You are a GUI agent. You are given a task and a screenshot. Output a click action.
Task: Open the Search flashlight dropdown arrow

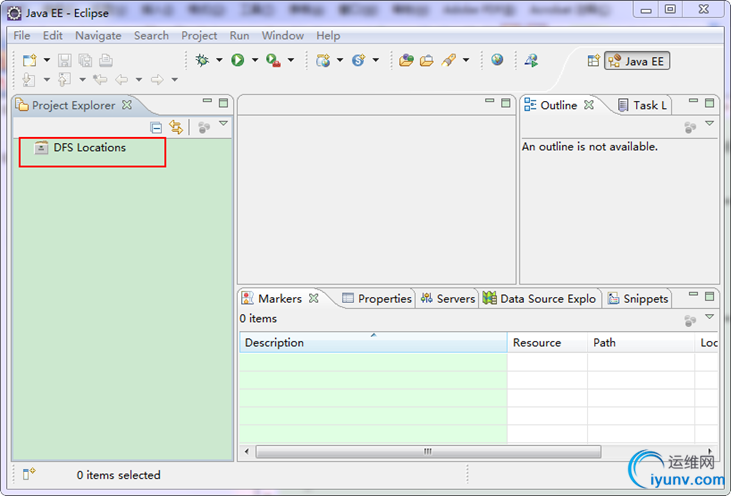466,60
